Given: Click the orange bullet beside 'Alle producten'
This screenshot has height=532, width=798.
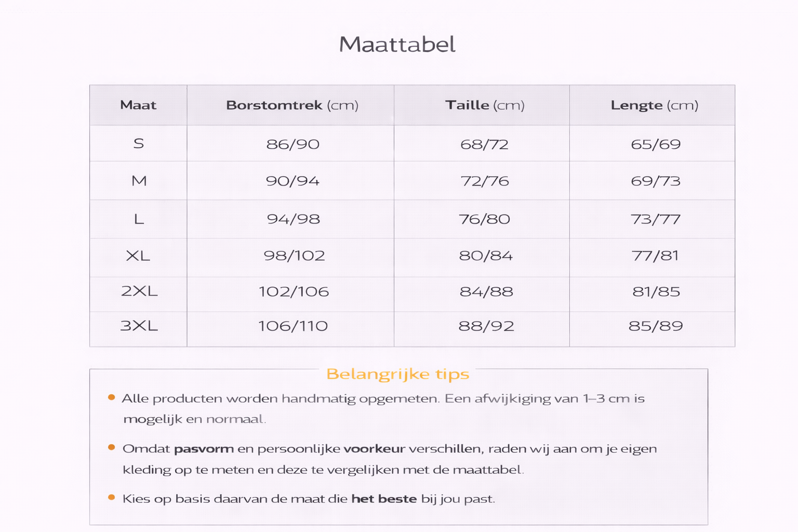Looking at the screenshot, I should [111, 397].
